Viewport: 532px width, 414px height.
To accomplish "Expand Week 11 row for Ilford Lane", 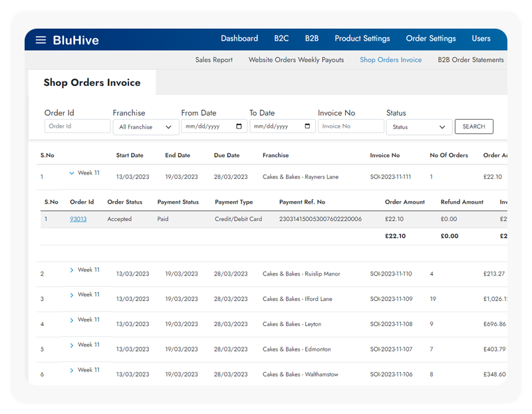I will pos(72,295).
